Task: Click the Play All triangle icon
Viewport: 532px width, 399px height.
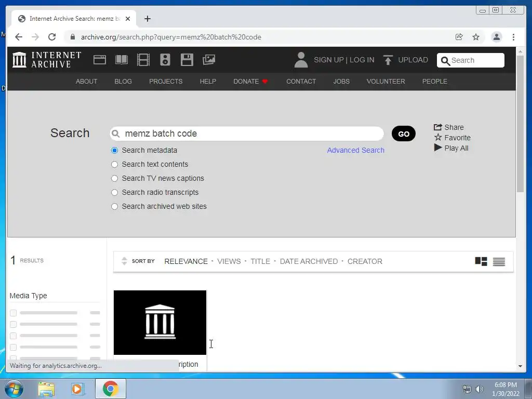Action: coord(438,148)
